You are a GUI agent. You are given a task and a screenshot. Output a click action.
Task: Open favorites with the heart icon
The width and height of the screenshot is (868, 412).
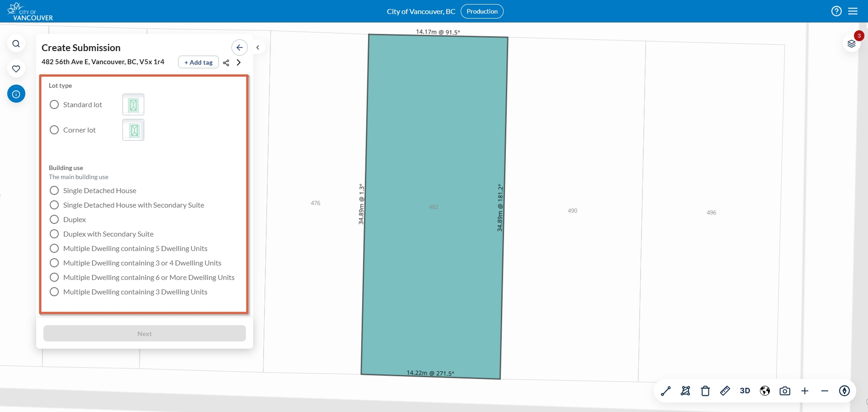pos(16,69)
